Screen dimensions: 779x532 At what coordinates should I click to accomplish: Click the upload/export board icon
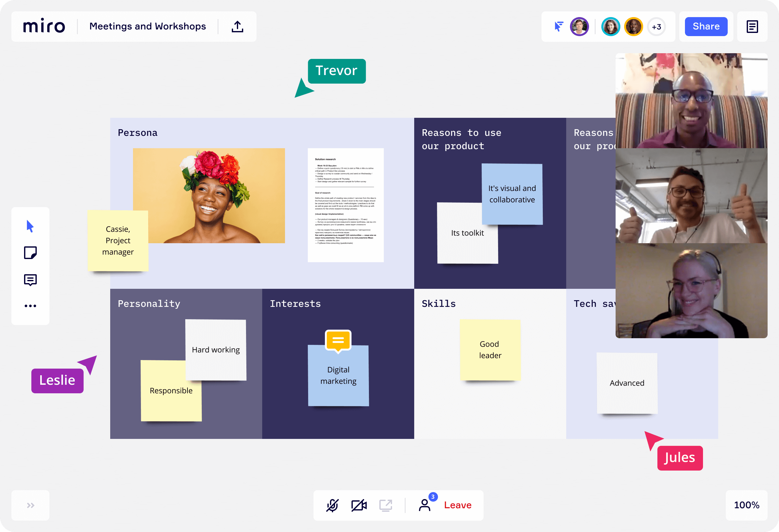coord(237,27)
